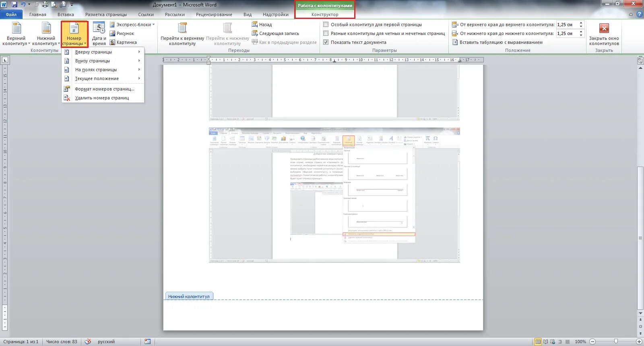The height and width of the screenshot is (346, 644).
Task: Click the top header distance 1,25 см field
Action: coord(567,25)
